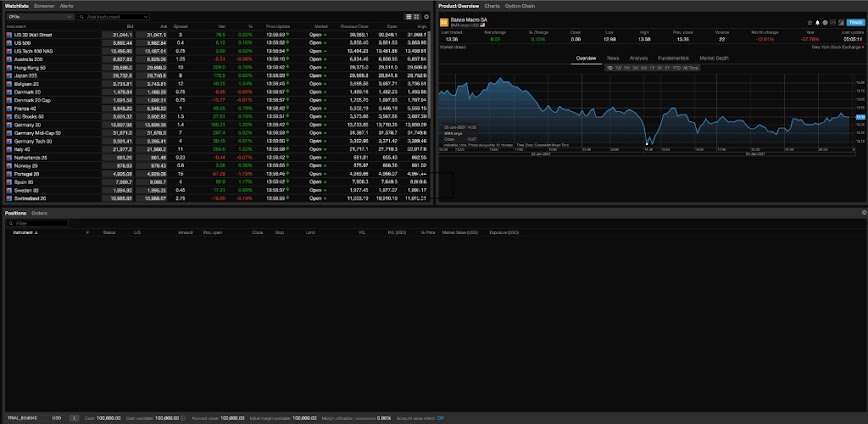
Task: Open the Option Chain tab
Action: [519, 6]
